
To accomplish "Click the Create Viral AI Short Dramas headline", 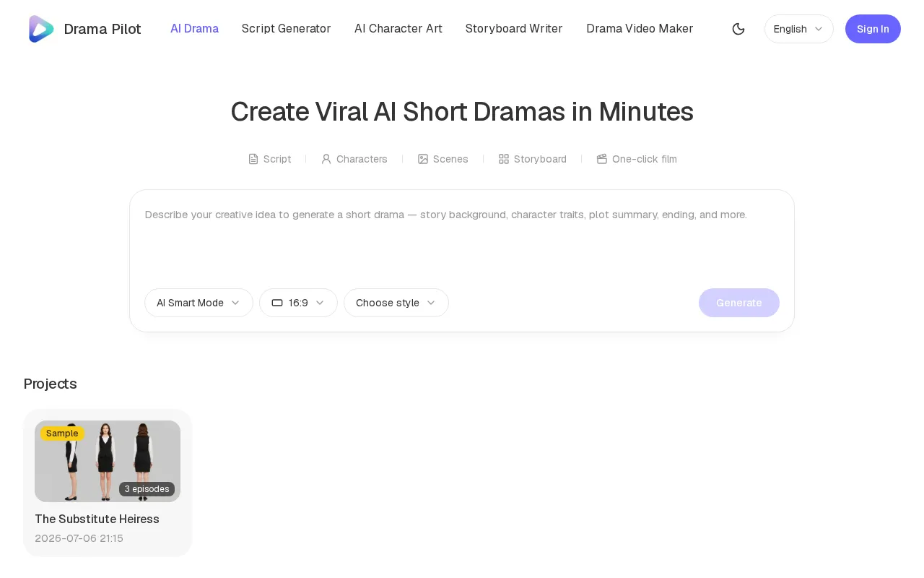I will (462, 111).
